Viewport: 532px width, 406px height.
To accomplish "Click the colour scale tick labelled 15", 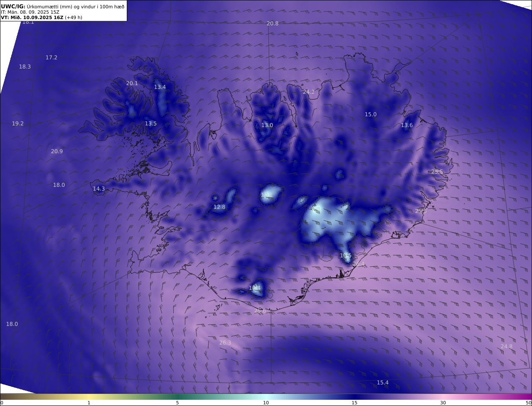I will click(x=355, y=403).
